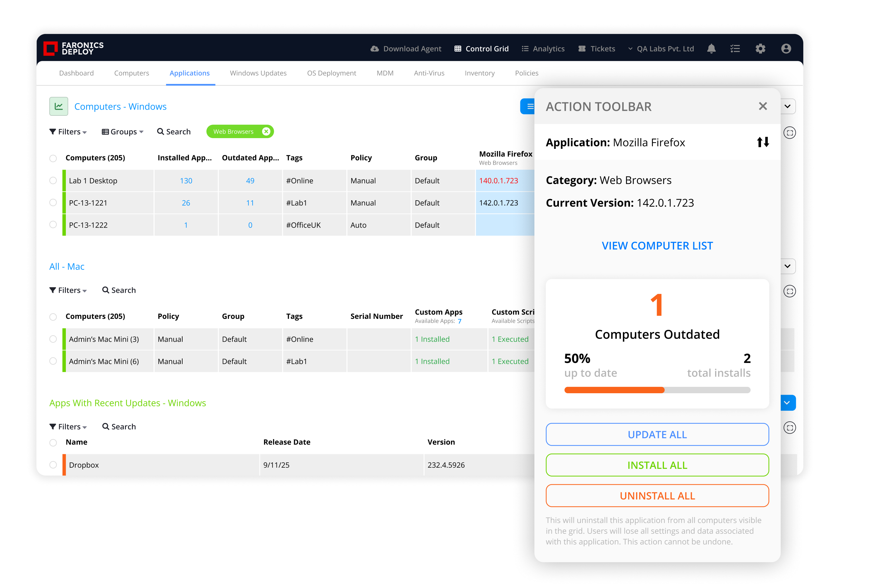Click the green chart icon beside Computers - Windows
Screen dimensions: 882x588
click(58, 107)
